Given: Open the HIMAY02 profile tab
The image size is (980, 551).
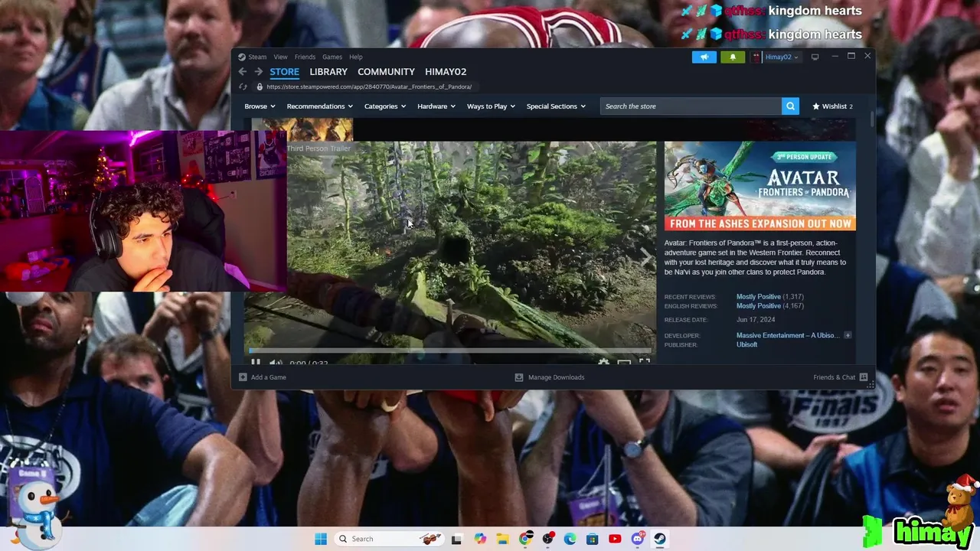Looking at the screenshot, I should pyautogui.click(x=446, y=72).
